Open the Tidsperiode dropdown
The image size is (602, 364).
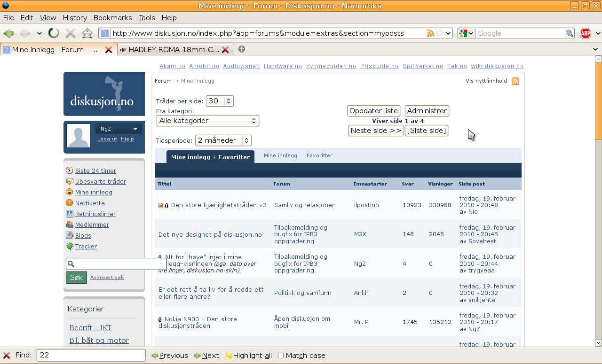223,140
